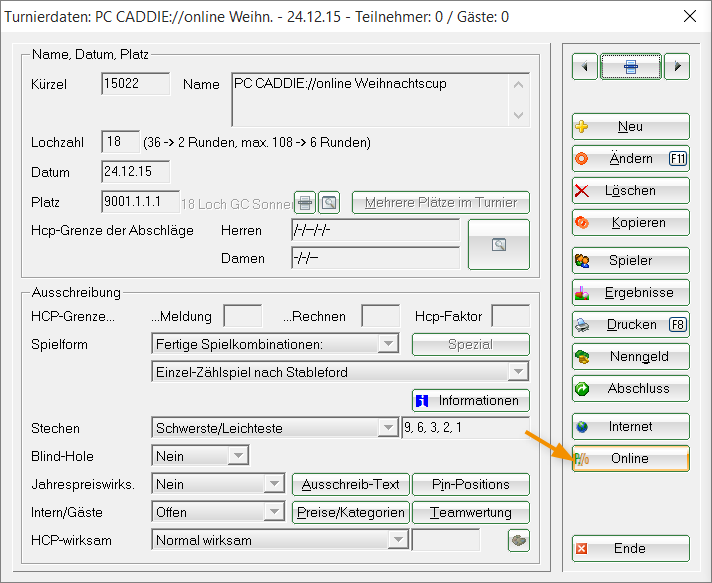Expand HCP-wirksam Normal wirksam dropdown

click(398, 540)
